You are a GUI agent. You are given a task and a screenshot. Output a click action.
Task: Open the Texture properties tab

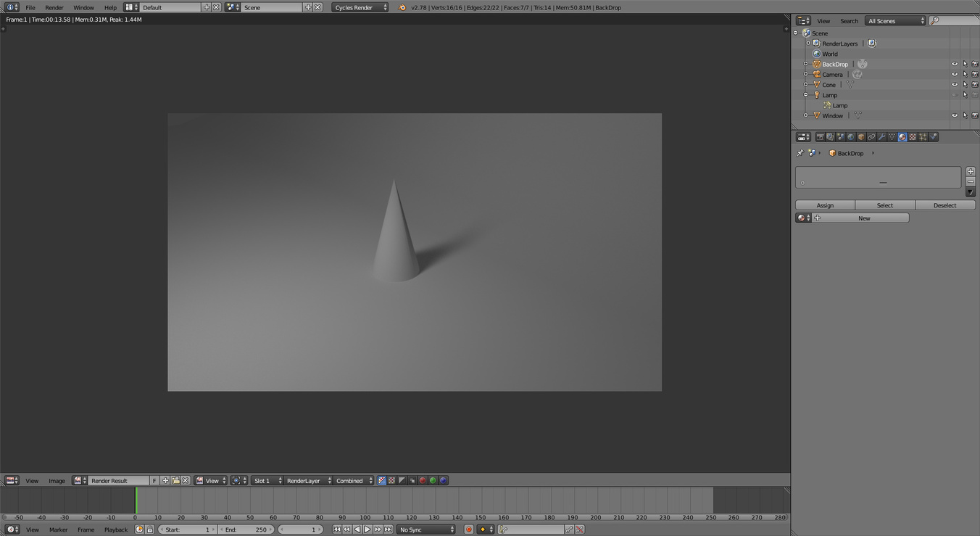click(x=912, y=137)
